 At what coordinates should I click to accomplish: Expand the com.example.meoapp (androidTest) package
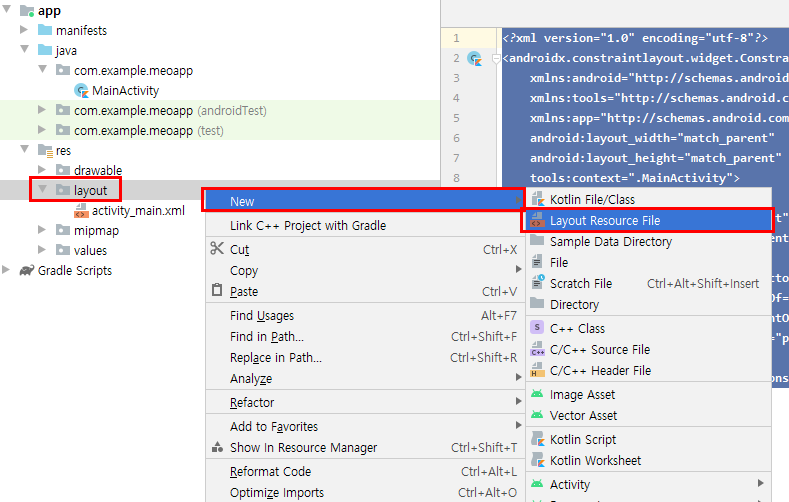42,110
